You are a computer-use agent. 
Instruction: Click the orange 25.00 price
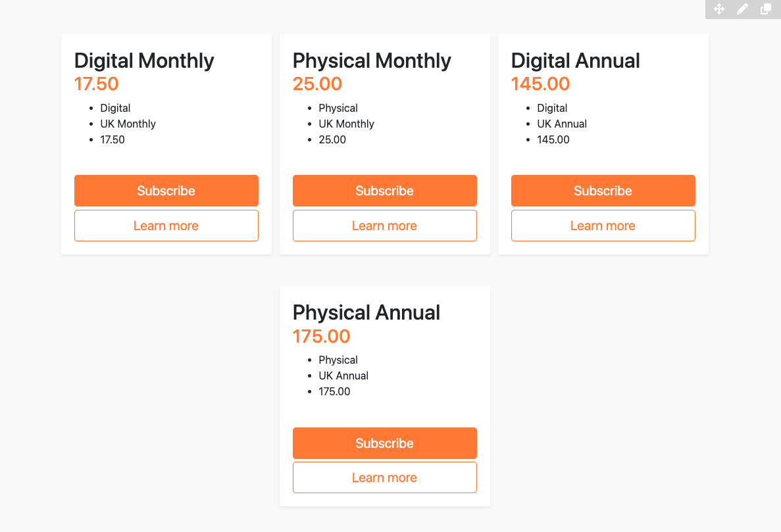(317, 84)
